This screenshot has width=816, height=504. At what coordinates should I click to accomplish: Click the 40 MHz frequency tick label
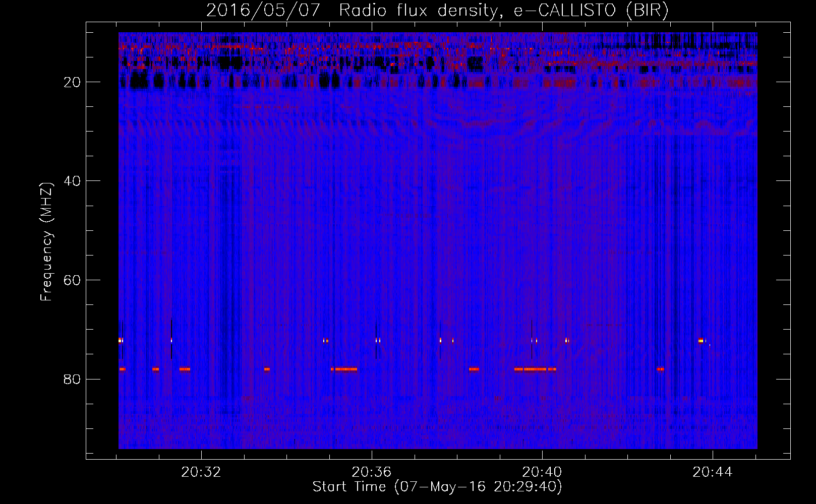point(73,181)
